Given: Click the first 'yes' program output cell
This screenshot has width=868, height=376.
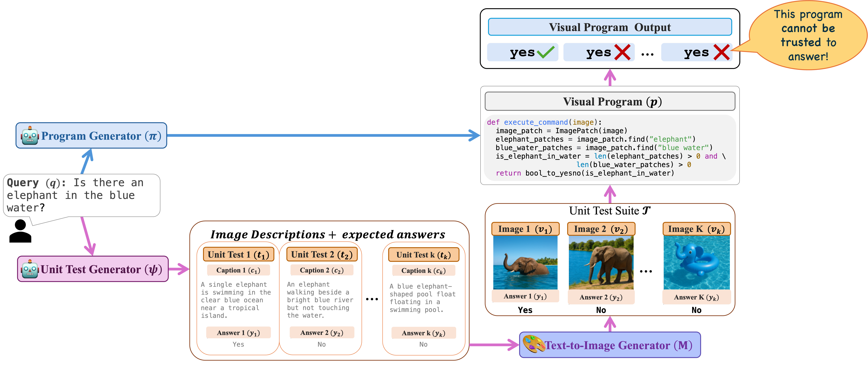Looking at the screenshot, I should tap(523, 52).
